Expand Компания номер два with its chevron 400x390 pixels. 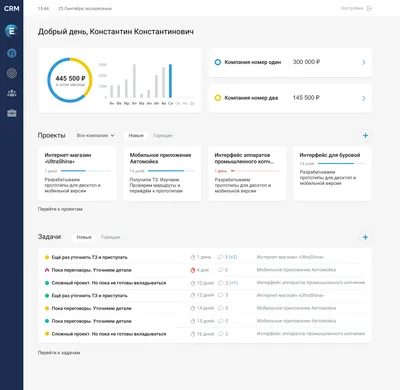(x=364, y=98)
